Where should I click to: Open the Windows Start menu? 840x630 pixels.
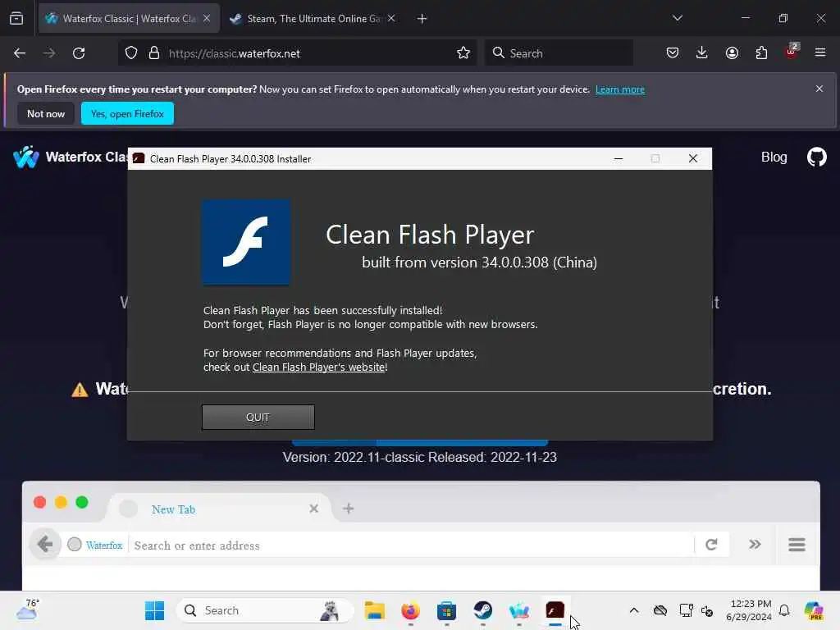coord(155,610)
